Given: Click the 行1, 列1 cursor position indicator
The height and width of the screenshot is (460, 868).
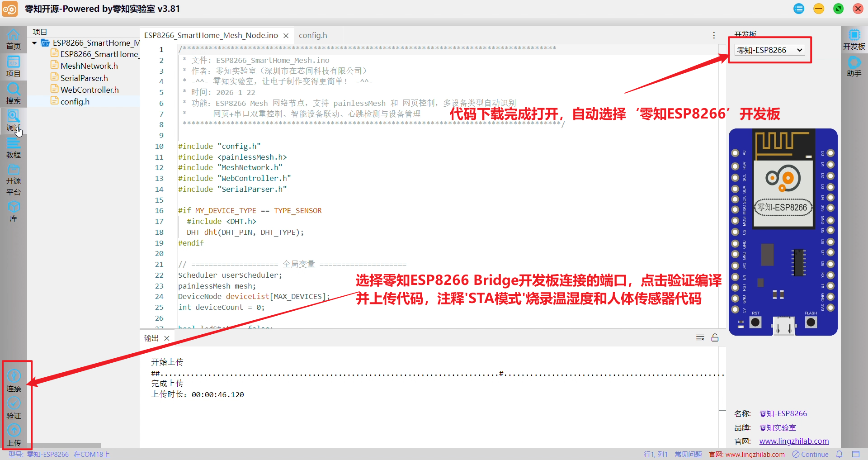Looking at the screenshot, I should [656, 454].
